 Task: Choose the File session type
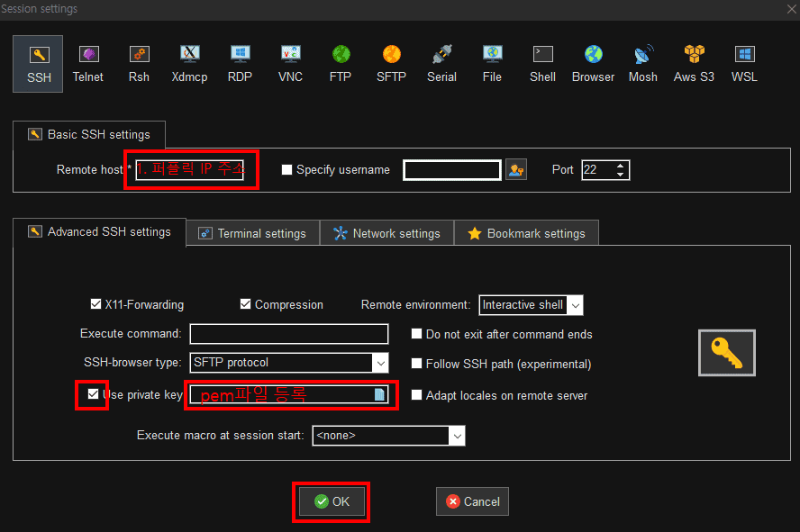[493, 64]
